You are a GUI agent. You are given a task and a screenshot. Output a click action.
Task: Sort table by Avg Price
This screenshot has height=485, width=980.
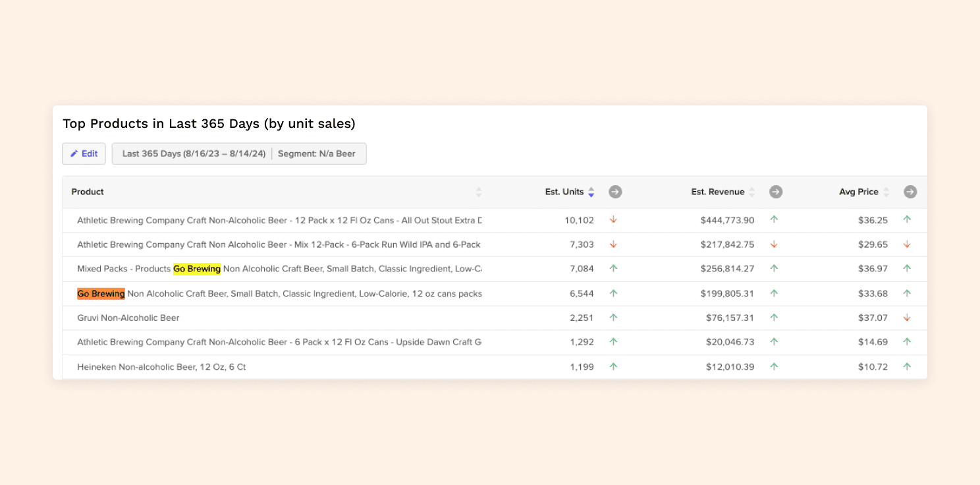[x=886, y=192]
